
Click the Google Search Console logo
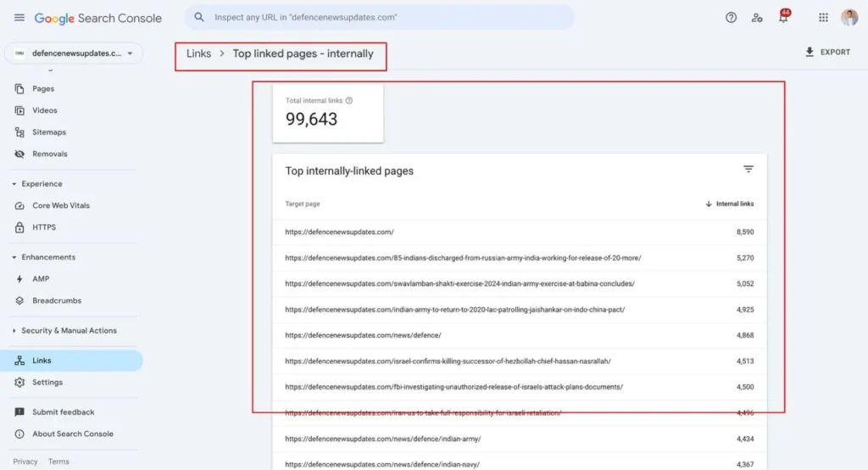click(98, 19)
